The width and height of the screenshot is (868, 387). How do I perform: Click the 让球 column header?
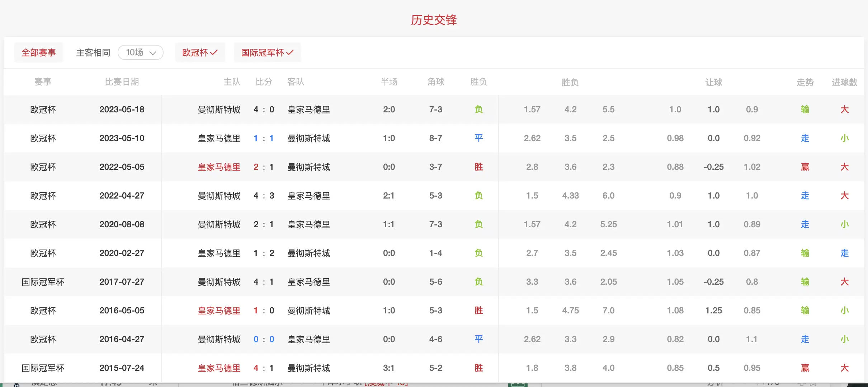point(714,82)
